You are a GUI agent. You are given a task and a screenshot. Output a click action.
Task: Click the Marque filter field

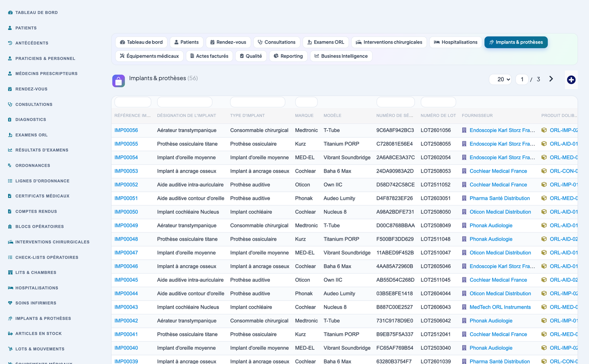(306, 102)
